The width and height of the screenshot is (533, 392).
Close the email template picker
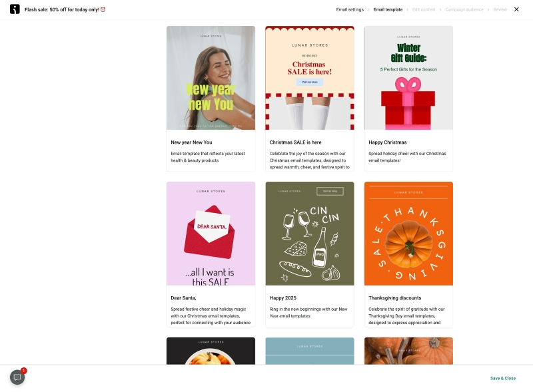click(517, 9)
